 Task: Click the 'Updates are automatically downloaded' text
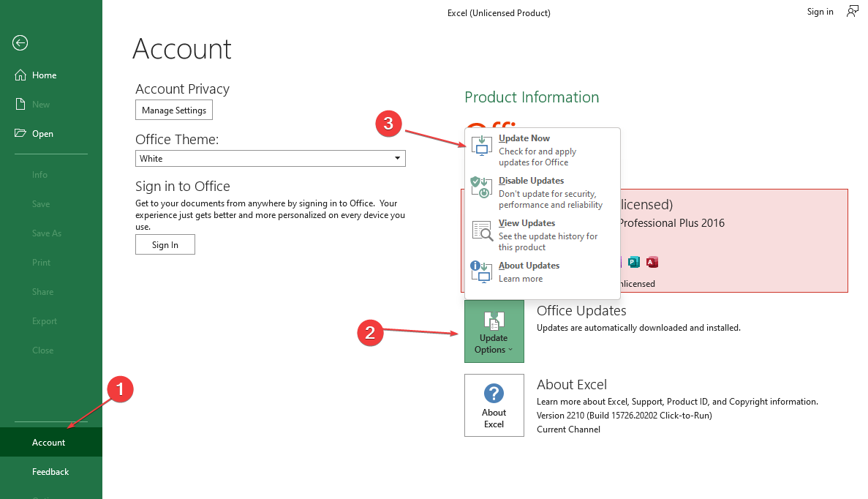click(638, 328)
